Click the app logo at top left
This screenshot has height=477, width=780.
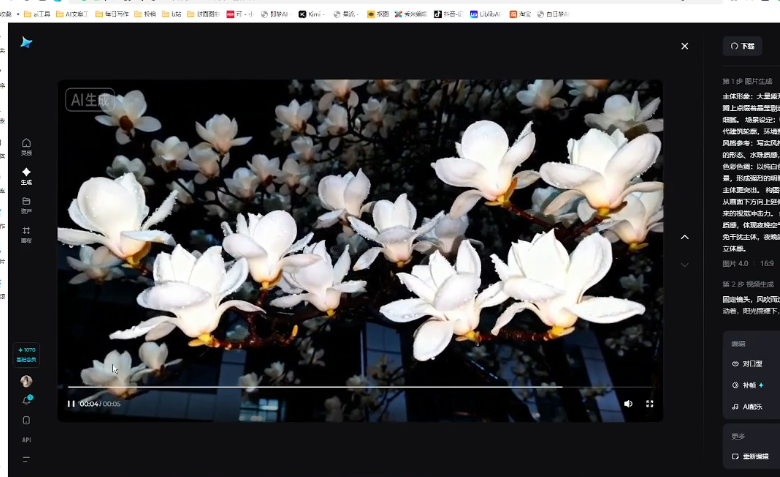click(x=27, y=42)
